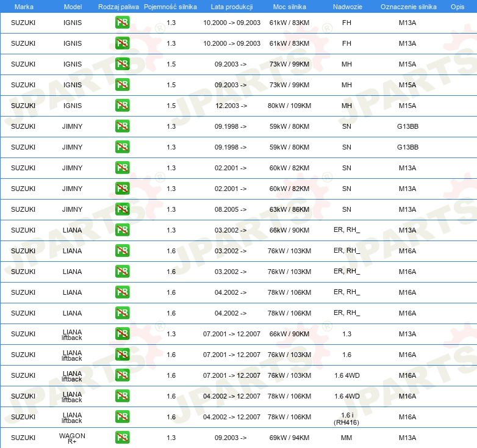Select the M15A cell in the 80kW / 109KM row

click(x=407, y=106)
